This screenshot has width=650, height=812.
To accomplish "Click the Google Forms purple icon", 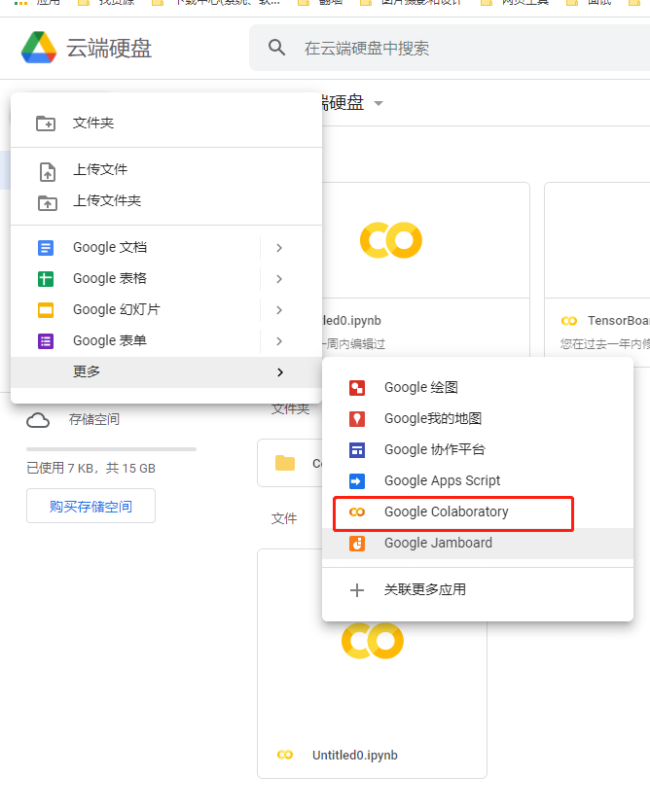I will coord(46,341).
